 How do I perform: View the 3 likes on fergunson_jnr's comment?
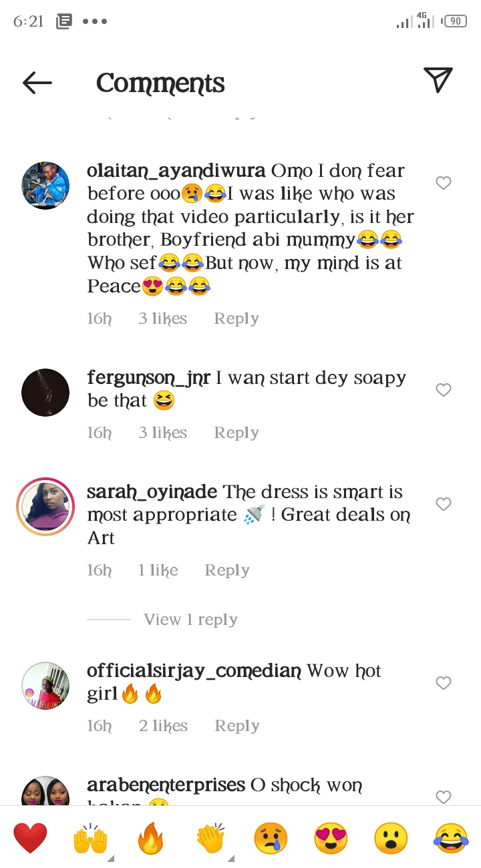tap(162, 433)
